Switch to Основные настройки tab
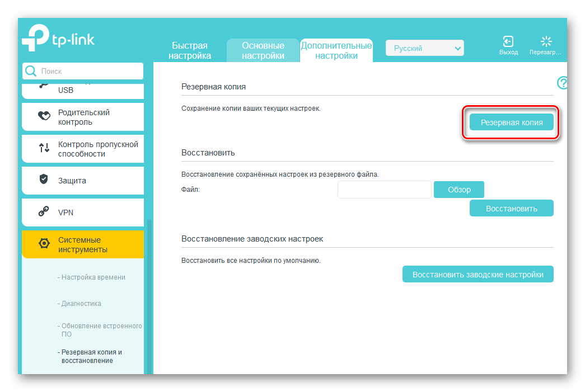 click(263, 50)
